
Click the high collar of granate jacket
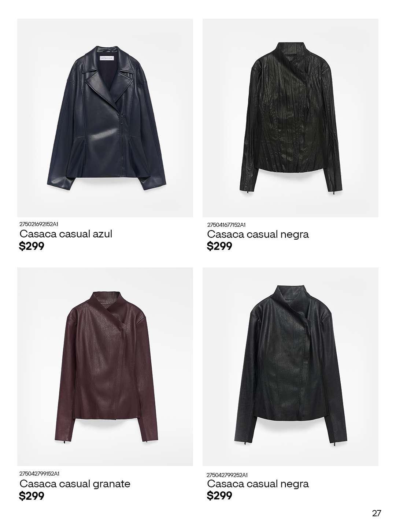pyautogui.click(x=105, y=301)
